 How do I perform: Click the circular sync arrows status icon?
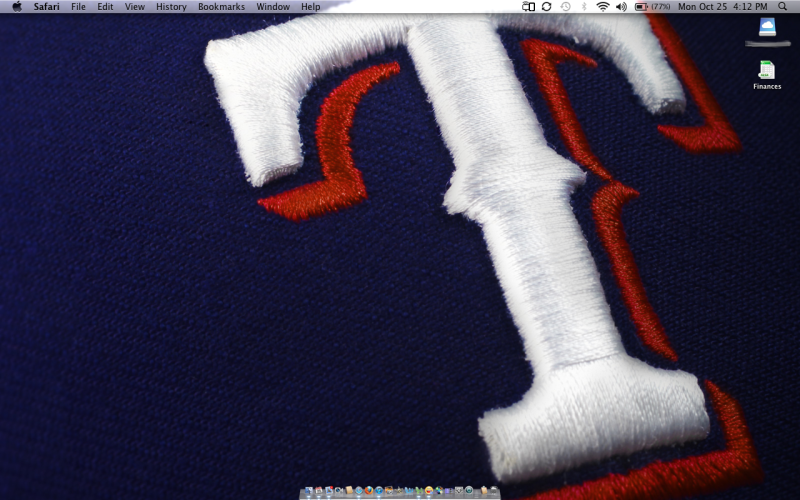click(x=546, y=7)
